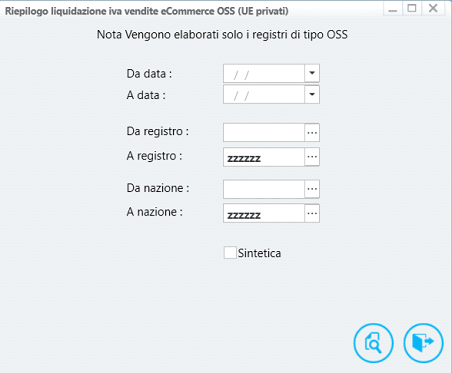Open the Da registro lookup ellipsis button
The width and height of the screenshot is (452, 373).
[x=312, y=133]
